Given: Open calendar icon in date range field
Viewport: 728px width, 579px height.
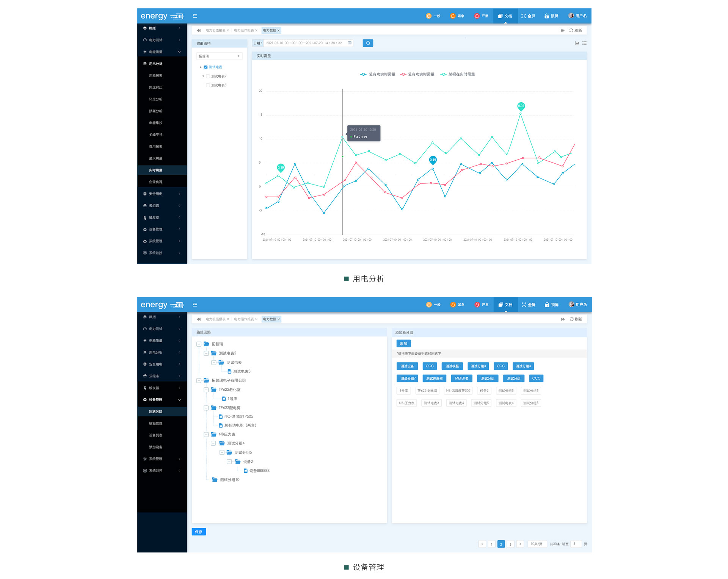Looking at the screenshot, I should click(350, 43).
